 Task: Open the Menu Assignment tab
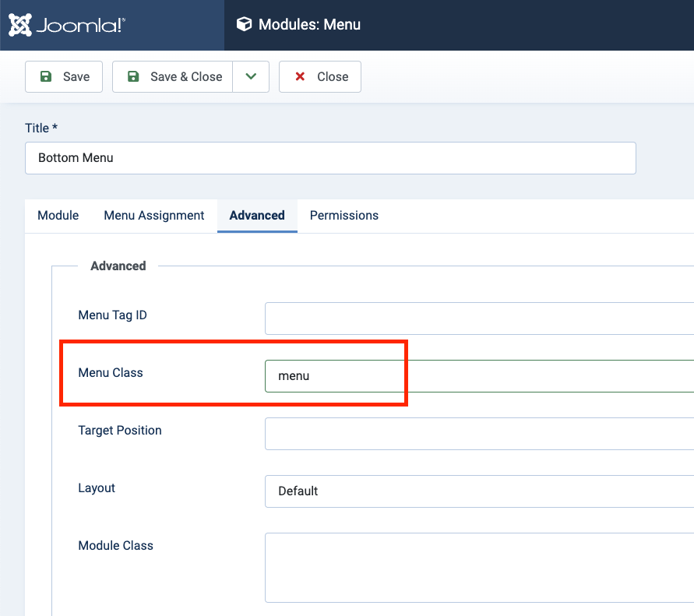point(154,216)
